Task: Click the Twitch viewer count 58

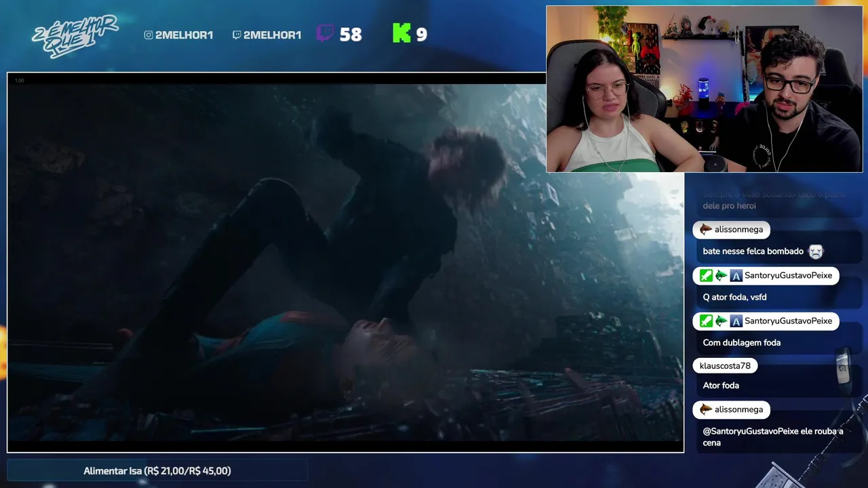Action: coord(351,35)
